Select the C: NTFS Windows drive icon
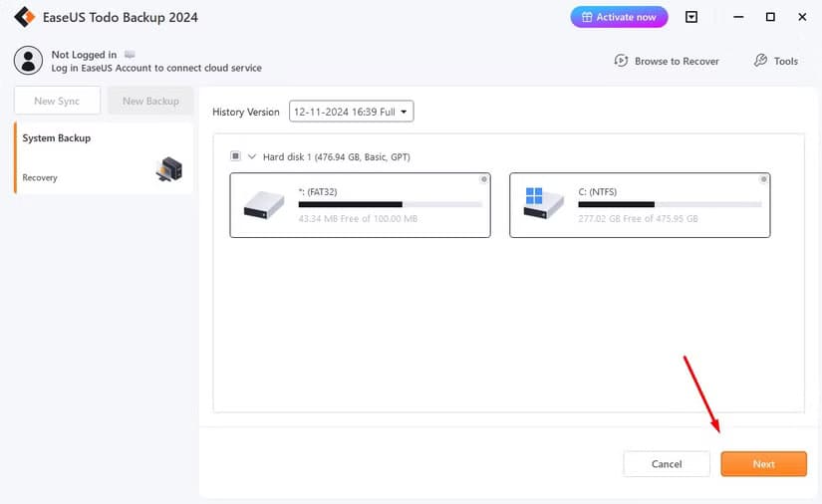This screenshot has height=504, width=822. coord(544,203)
